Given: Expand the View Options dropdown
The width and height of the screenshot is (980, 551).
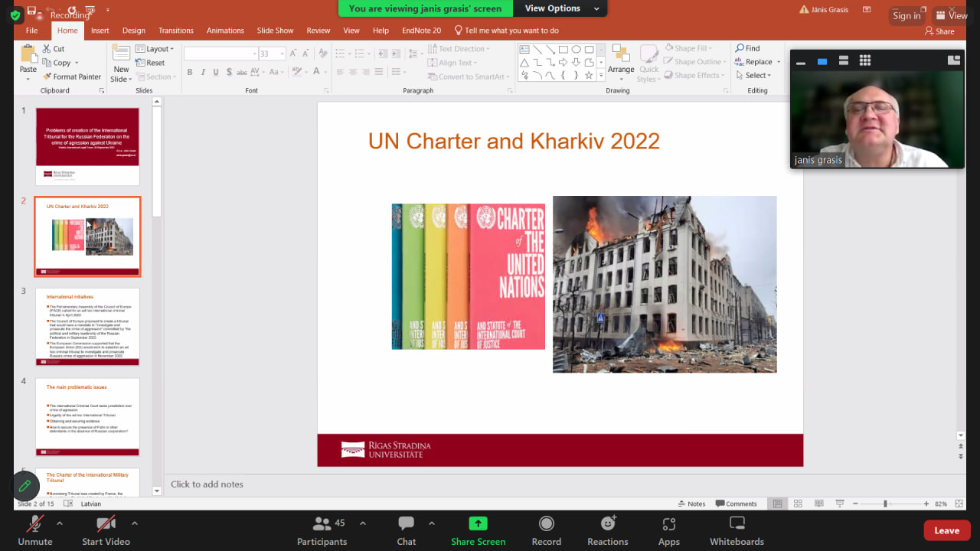Looking at the screenshot, I should (562, 8).
